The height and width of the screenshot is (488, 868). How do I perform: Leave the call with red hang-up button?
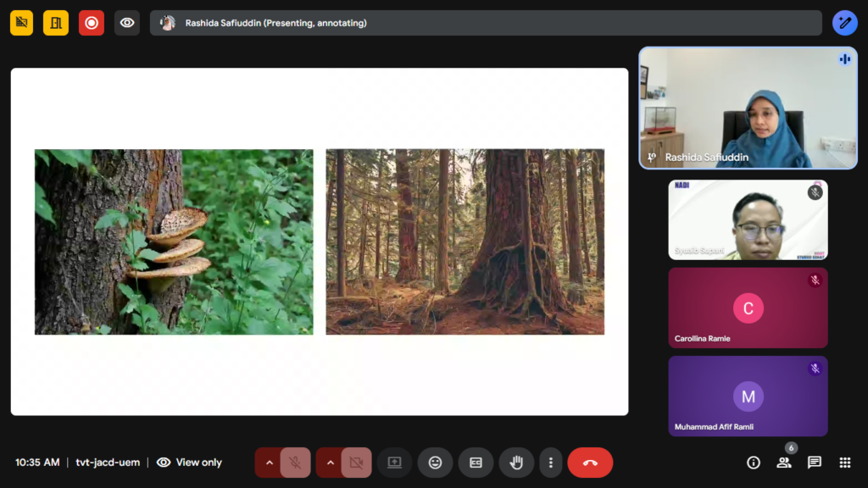click(590, 463)
